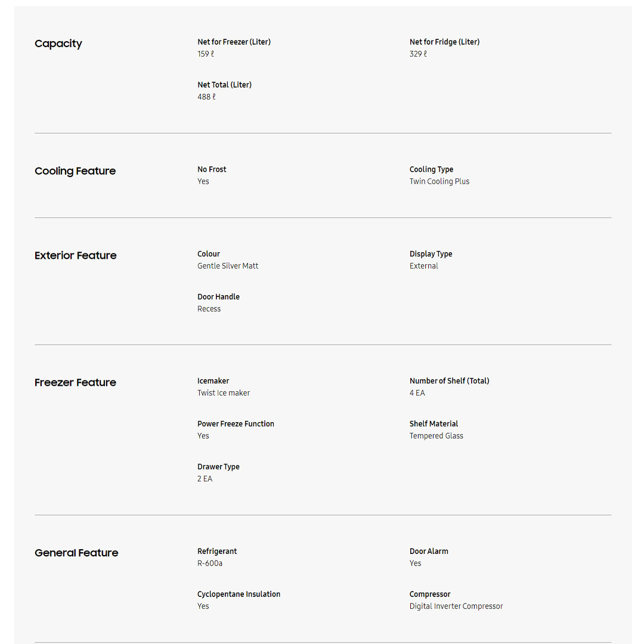Screen dimensions: 644x644
Task: Select the Gentle Silver Matt colour value
Action: click(228, 266)
